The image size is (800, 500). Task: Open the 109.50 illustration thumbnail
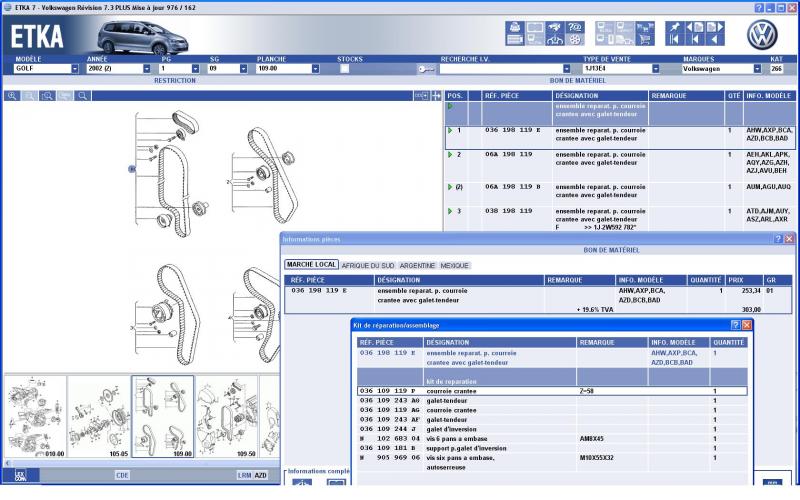(x=227, y=417)
